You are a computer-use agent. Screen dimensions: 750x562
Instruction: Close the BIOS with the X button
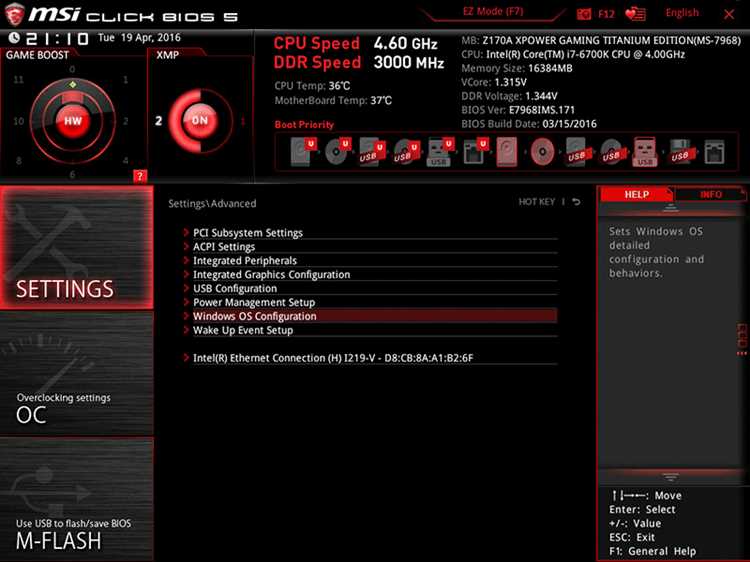[x=728, y=14]
